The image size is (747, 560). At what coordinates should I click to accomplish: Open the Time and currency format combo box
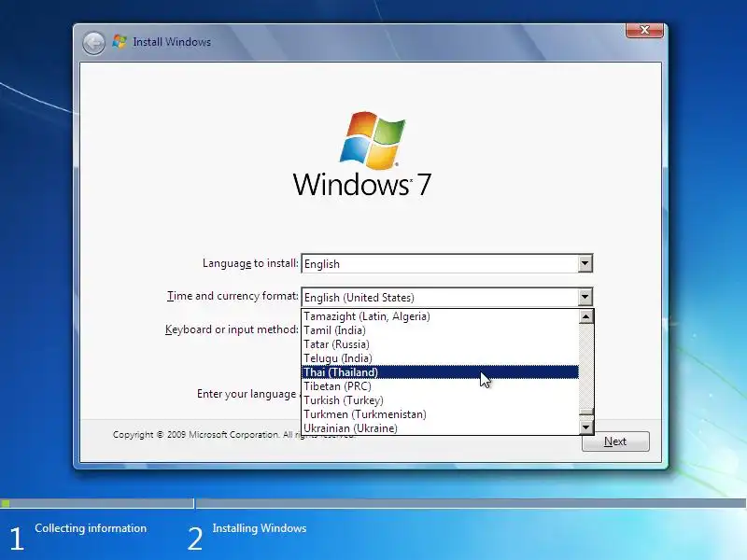(x=447, y=297)
